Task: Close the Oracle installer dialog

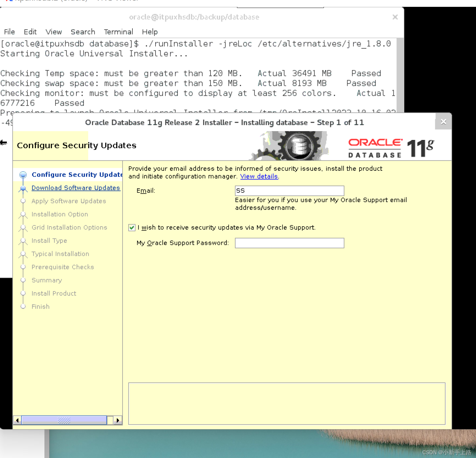Action: (443, 122)
